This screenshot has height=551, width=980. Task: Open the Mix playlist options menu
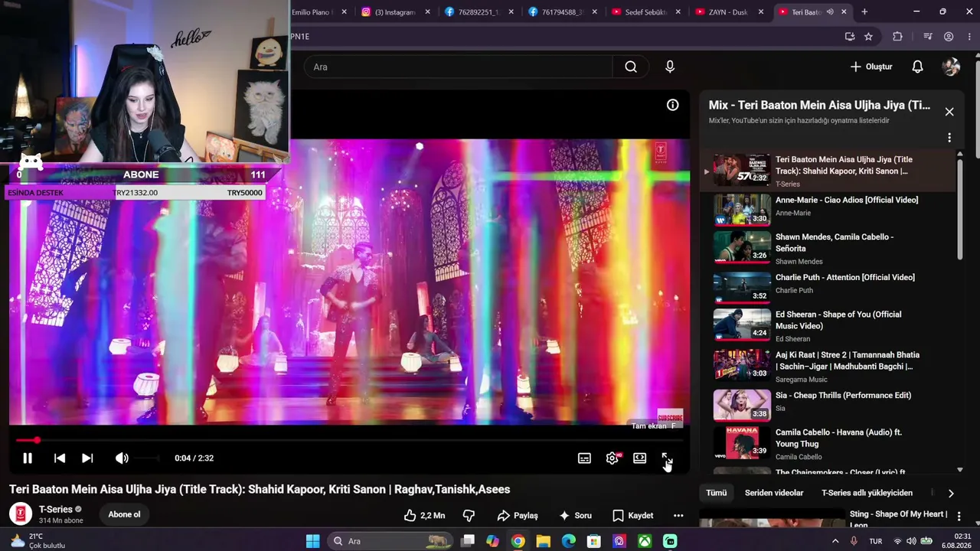[949, 138]
